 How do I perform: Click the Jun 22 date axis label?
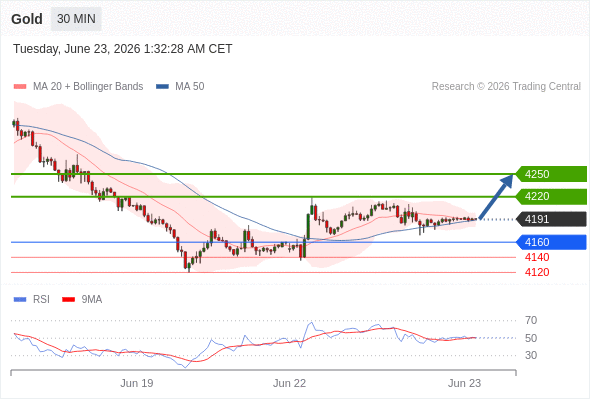(x=289, y=383)
